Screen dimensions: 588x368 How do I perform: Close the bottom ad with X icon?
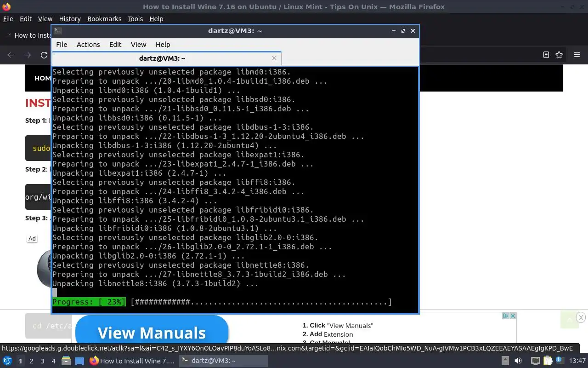tap(513, 316)
